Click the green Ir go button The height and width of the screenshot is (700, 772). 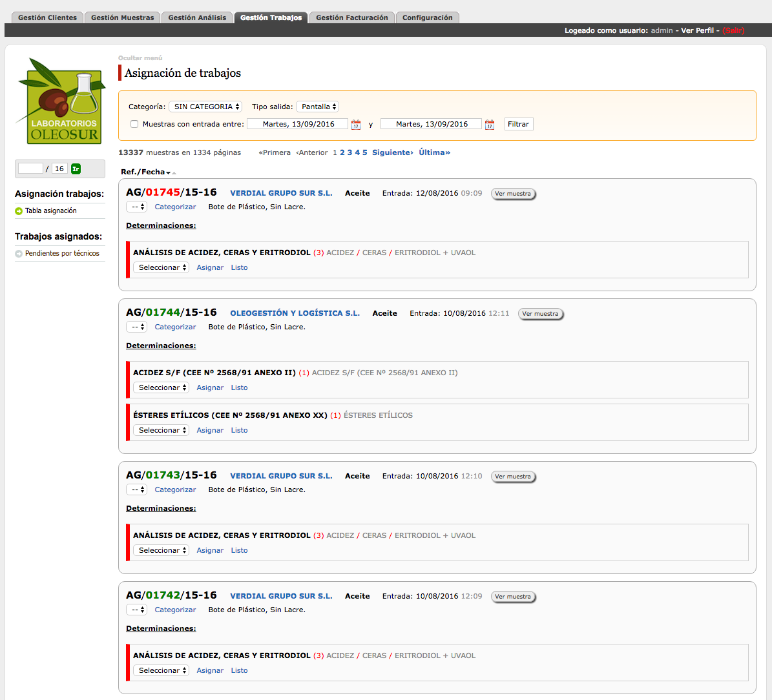[76, 169]
